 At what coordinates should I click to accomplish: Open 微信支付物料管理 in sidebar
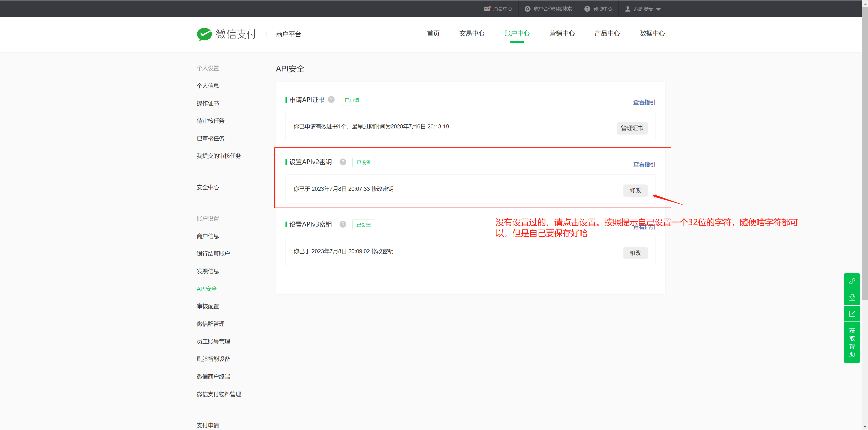[x=219, y=394]
